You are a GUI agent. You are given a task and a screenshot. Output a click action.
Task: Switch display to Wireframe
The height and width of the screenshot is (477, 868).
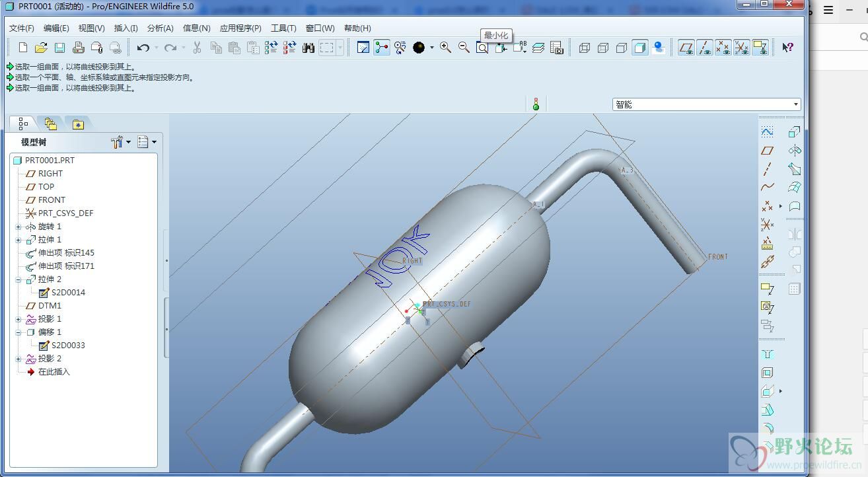585,48
